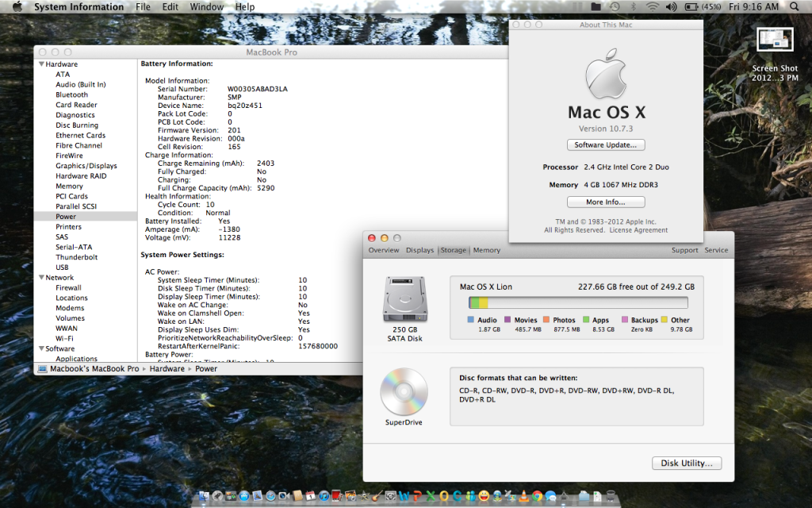Viewport: 812px width, 508px height.
Task: Open the Screen Shot desktop file thumbnail
Action: point(775,40)
